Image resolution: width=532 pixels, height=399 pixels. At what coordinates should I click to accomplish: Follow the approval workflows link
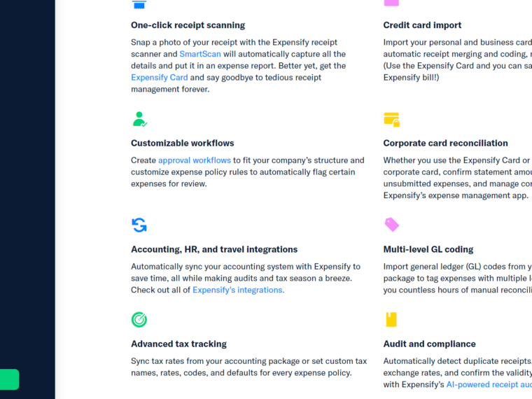coord(195,160)
